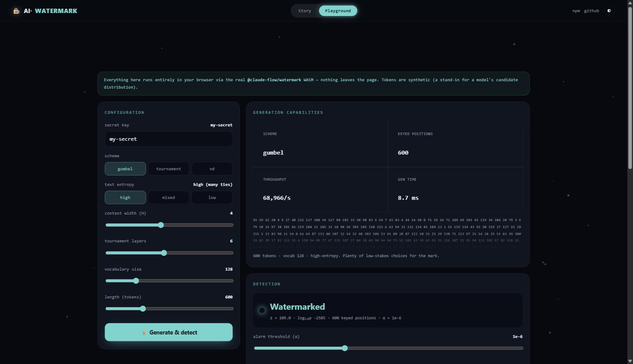Viewport: 633px width, 364px height.
Task: Select the tournament scheme
Action: 169,169
